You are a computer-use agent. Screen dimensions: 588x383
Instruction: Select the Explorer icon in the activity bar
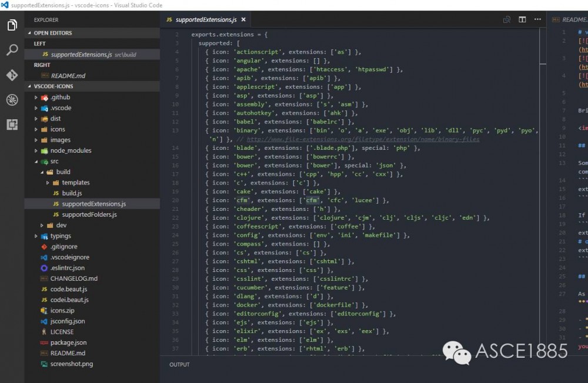12,25
